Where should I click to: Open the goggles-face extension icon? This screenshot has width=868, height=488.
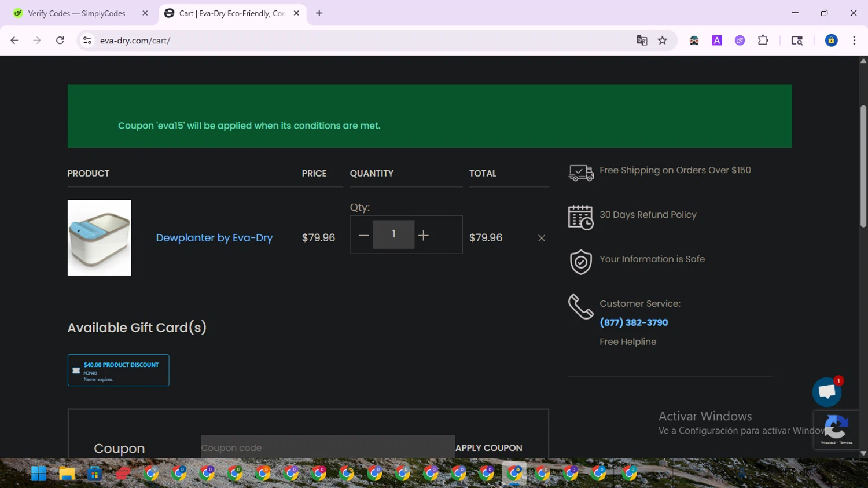(x=694, y=41)
